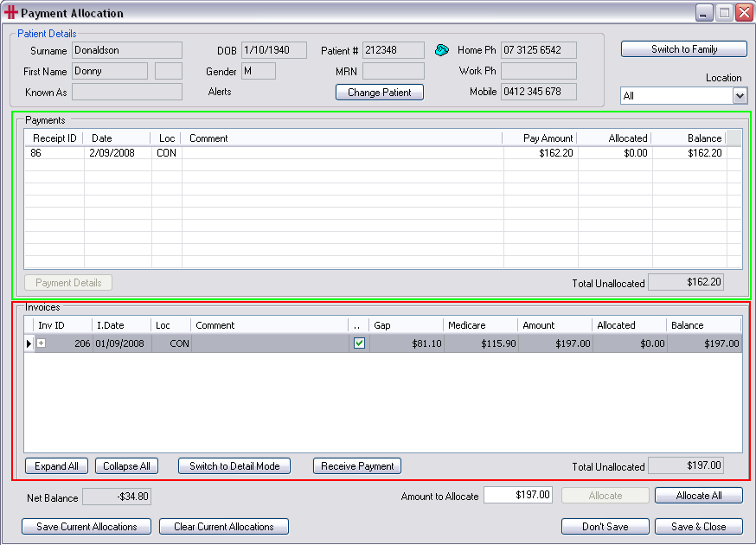The image size is (756, 545).
Task: Click the Payments Balance column header
Action: pyautogui.click(x=689, y=138)
